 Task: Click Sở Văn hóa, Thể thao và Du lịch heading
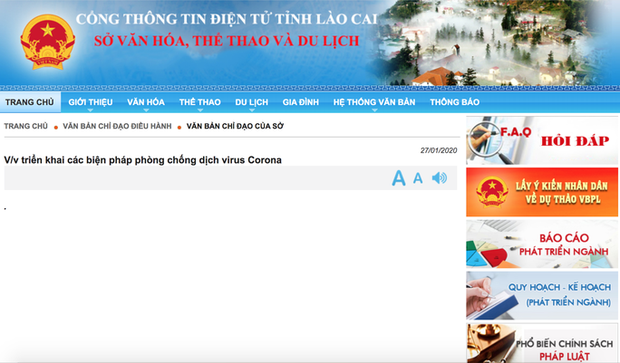(227, 41)
